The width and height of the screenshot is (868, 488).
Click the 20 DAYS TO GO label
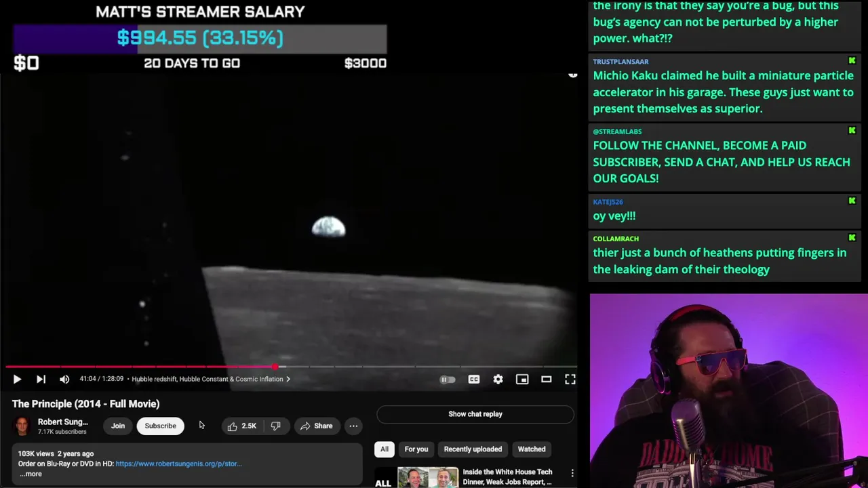click(x=192, y=63)
